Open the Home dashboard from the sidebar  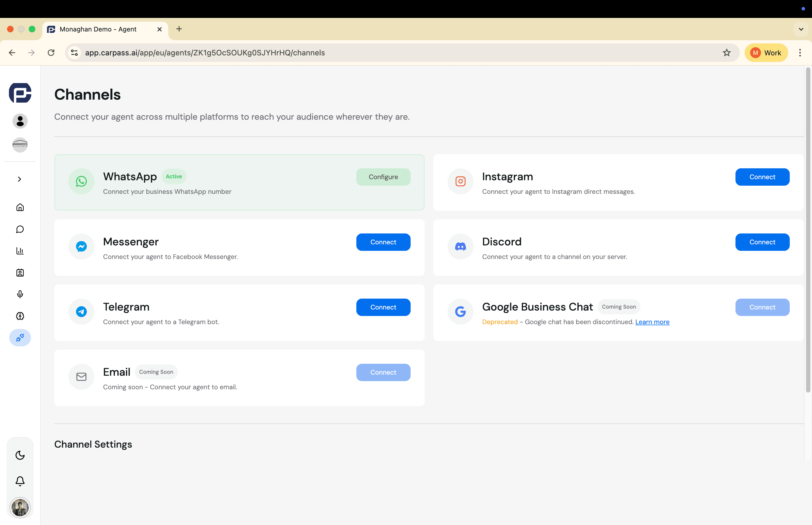(20, 207)
